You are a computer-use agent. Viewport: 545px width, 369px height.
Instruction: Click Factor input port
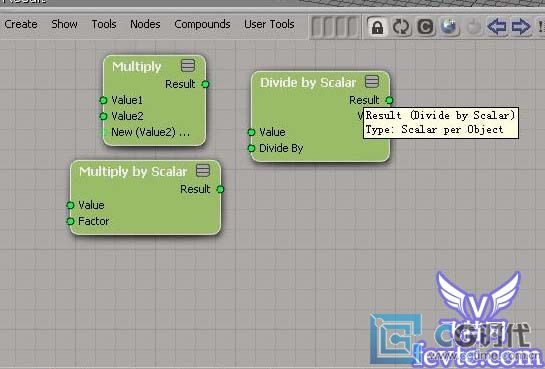pos(70,221)
